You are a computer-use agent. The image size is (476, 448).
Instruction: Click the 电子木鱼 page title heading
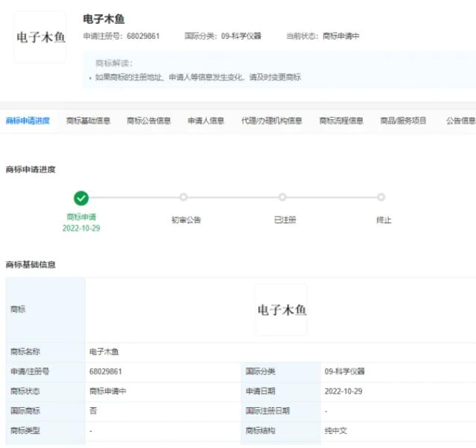[x=104, y=19]
